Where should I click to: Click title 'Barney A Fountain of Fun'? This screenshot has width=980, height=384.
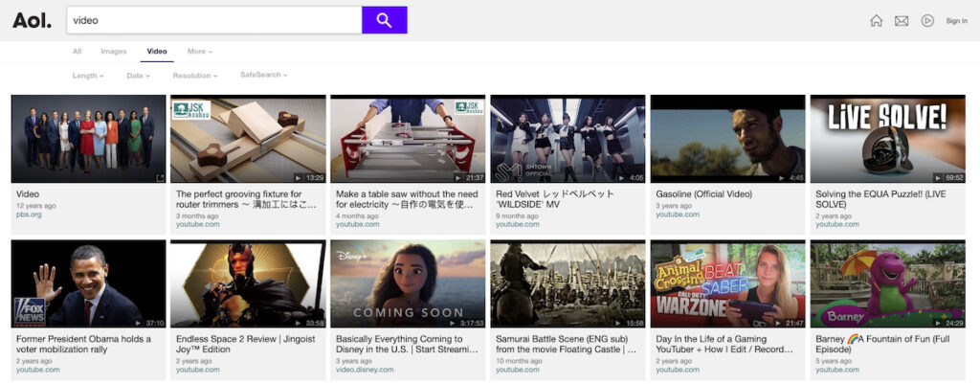(880, 344)
